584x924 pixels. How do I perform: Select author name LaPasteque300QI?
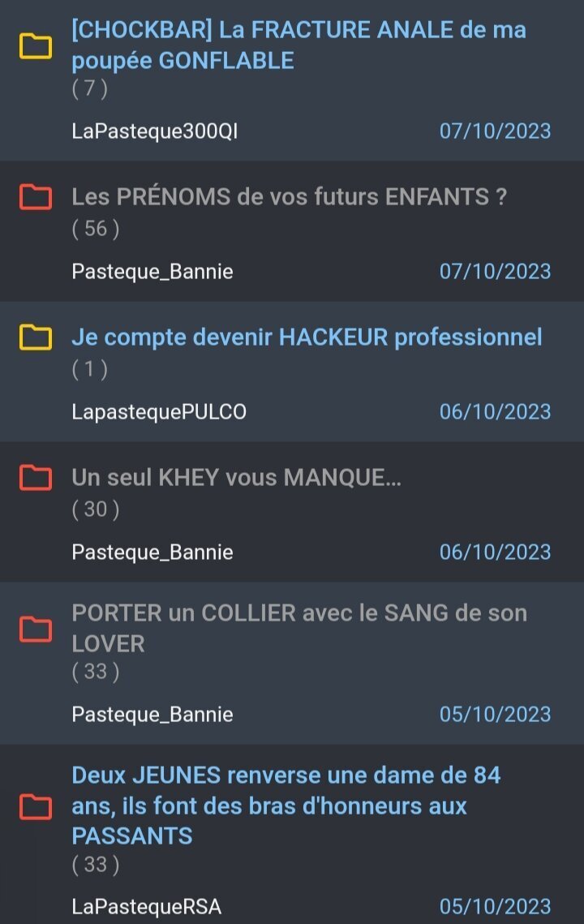click(155, 131)
